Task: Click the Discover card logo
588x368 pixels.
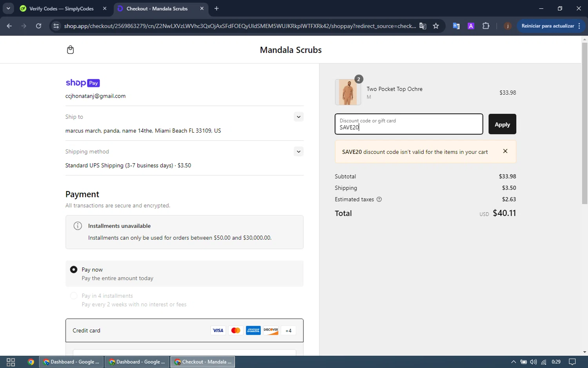Action: tap(271, 330)
